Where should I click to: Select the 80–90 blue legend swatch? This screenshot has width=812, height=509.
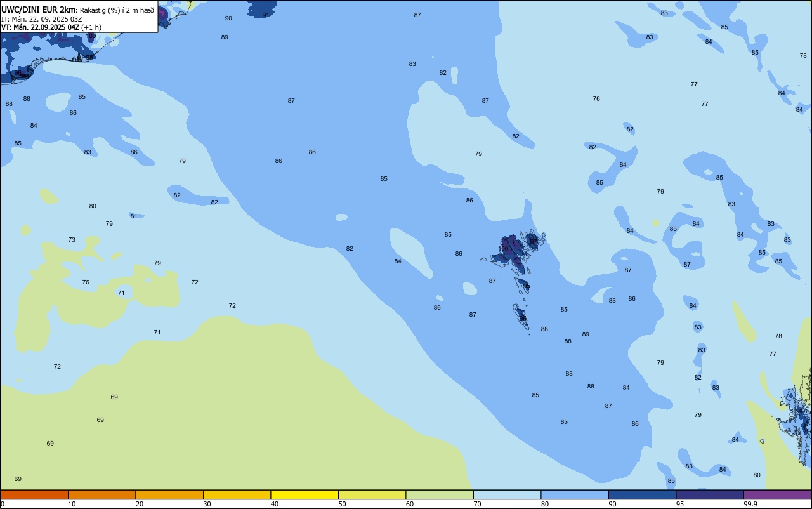point(575,494)
